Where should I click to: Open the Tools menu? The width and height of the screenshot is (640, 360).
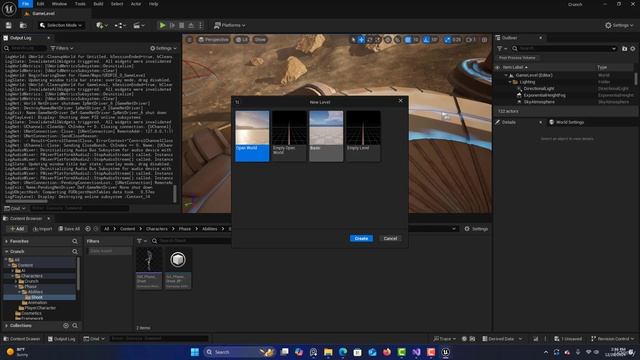point(80,4)
